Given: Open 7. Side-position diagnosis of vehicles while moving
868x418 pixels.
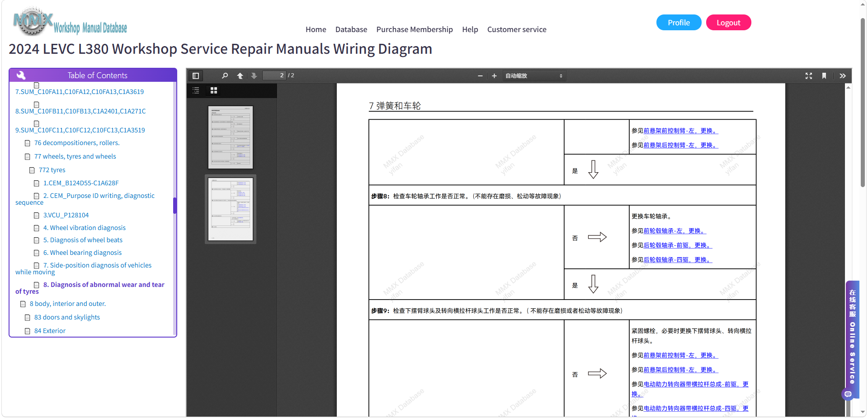Looking at the screenshot, I should coord(84,268).
